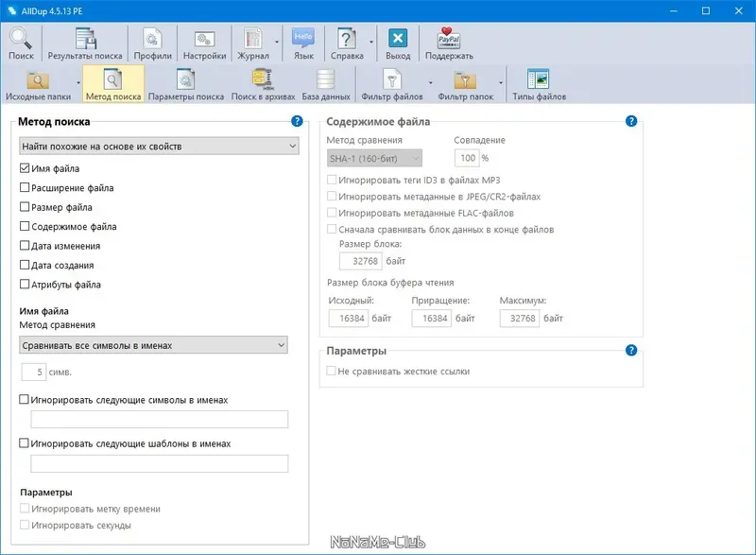The height and width of the screenshot is (555, 756).
Task: Open Поиск в архивах icon
Action: coord(263,79)
